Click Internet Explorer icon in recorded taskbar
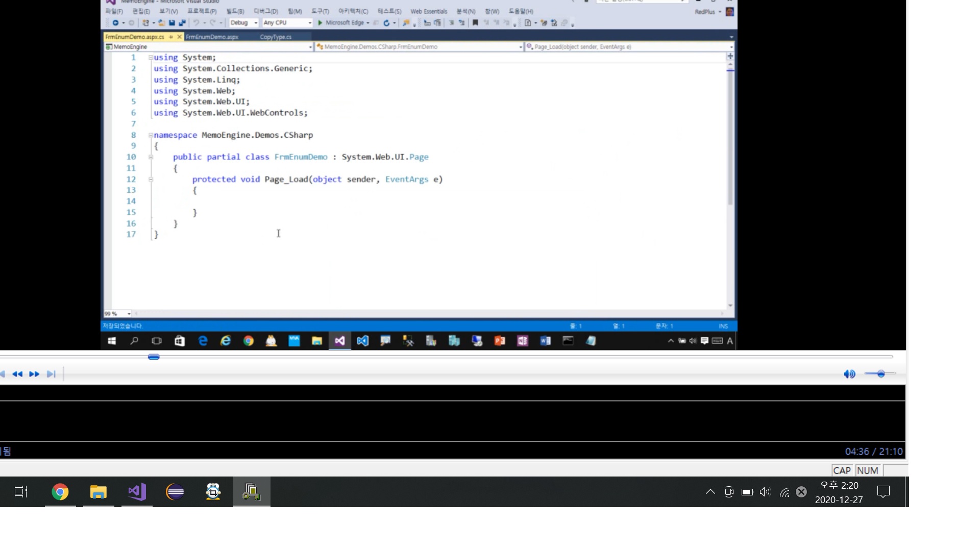This screenshot has width=980, height=551. click(x=225, y=341)
